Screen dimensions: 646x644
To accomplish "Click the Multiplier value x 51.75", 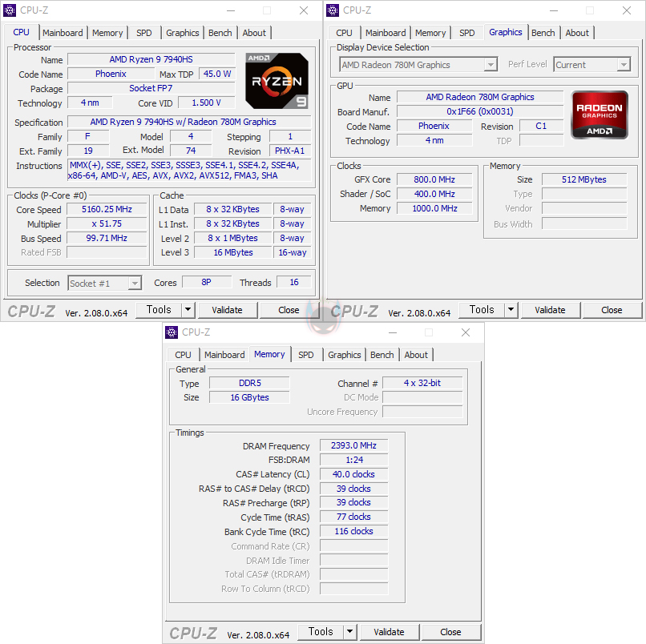I will pos(107,223).
